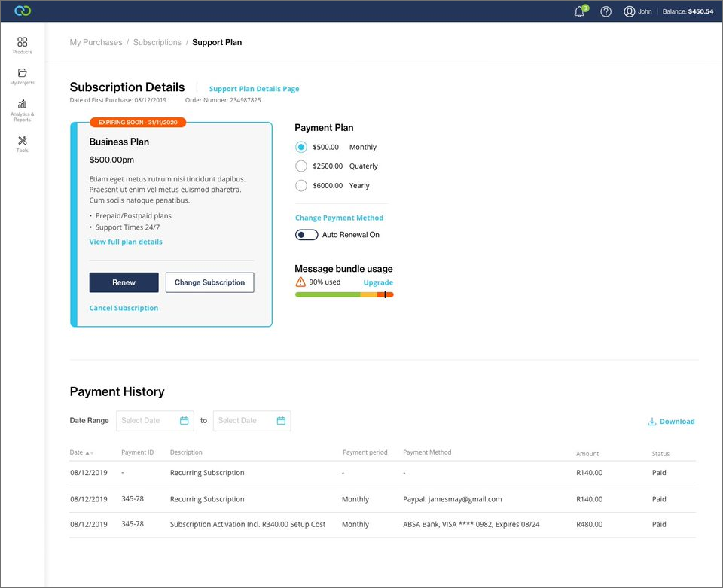Click the message bundle usage bar
This screenshot has width=723, height=588.
344,294
